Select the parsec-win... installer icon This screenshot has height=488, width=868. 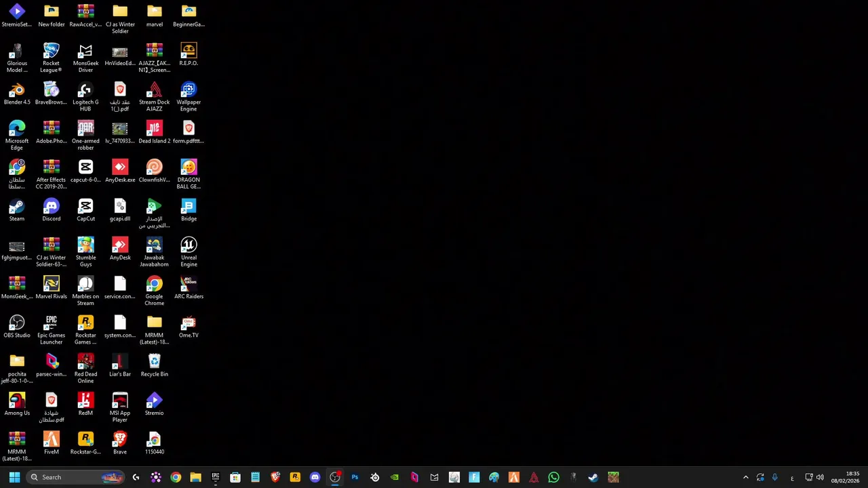[51, 365]
